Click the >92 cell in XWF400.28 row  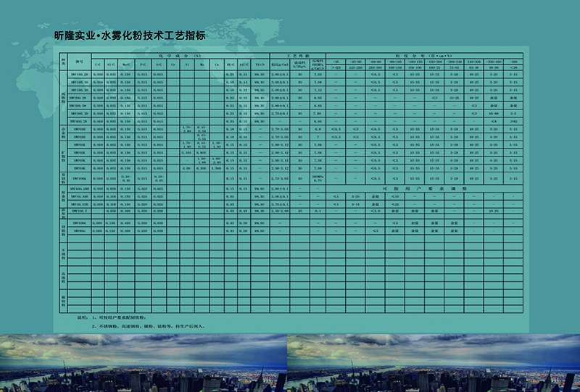tap(513, 121)
